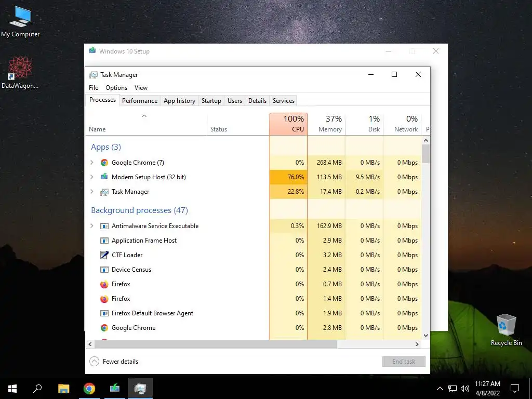
Task: Click the Apps (3) group heading
Action: point(106,147)
